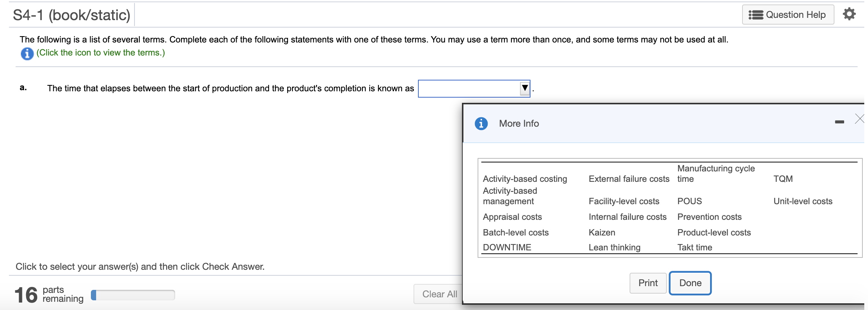Click the Done button

point(690,283)
